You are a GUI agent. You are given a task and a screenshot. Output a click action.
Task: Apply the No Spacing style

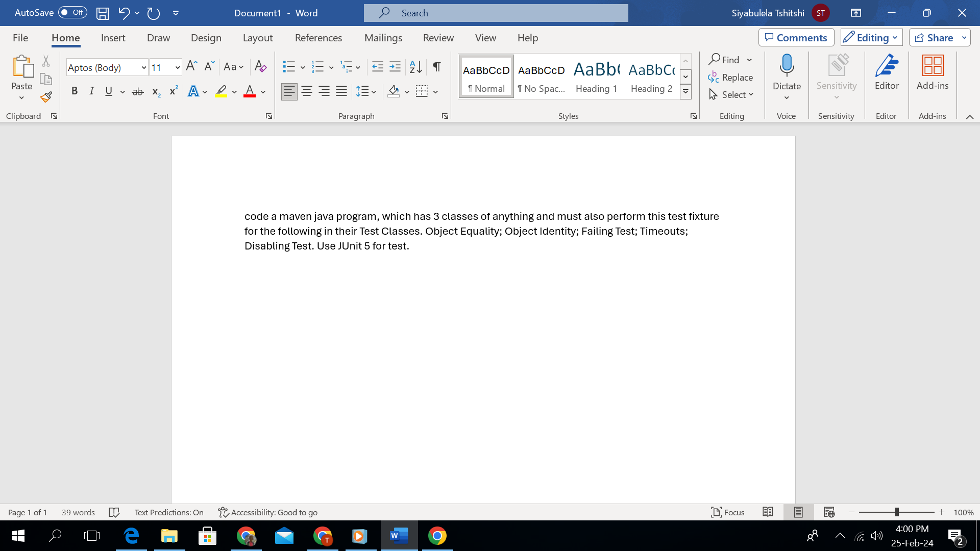pyautogui.click(x=542, y=77)
